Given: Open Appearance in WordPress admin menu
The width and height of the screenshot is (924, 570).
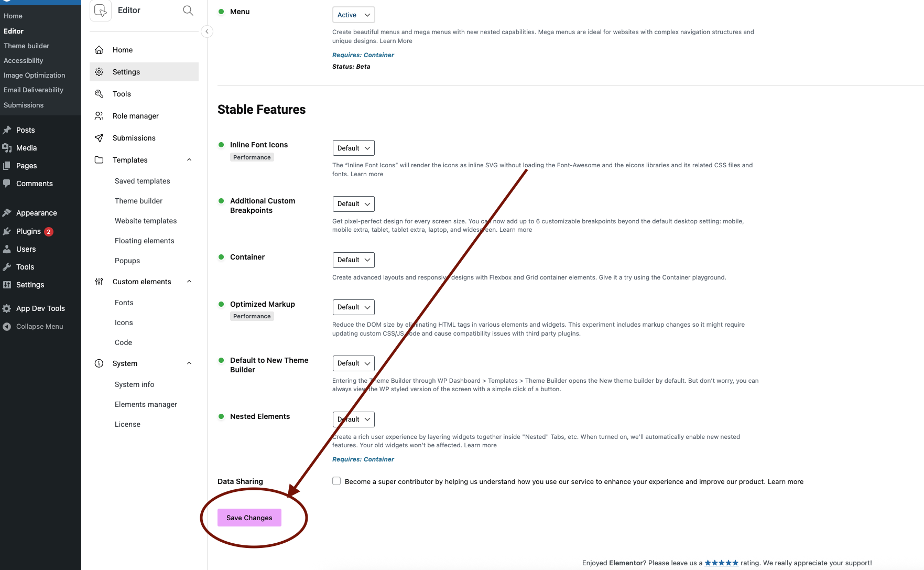Looking at the screenshot, I should pyautogui.click(x=36, y=213).
